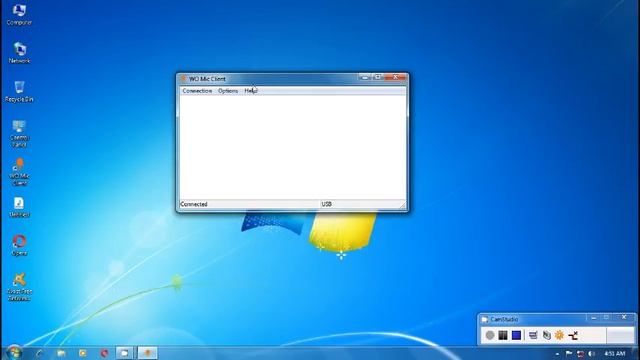Switch to CamStudio taskbar button
The image size is (640, 360).
click(124, 353)
